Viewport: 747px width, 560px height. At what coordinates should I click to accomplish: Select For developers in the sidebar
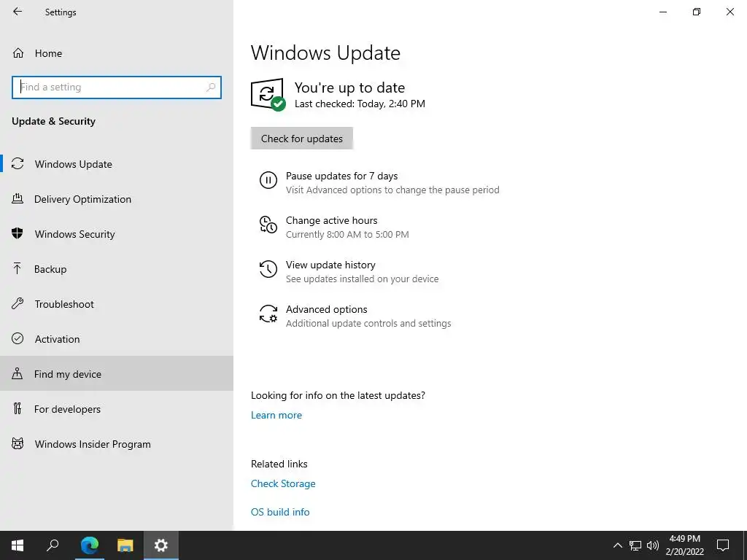click(117, 409)
